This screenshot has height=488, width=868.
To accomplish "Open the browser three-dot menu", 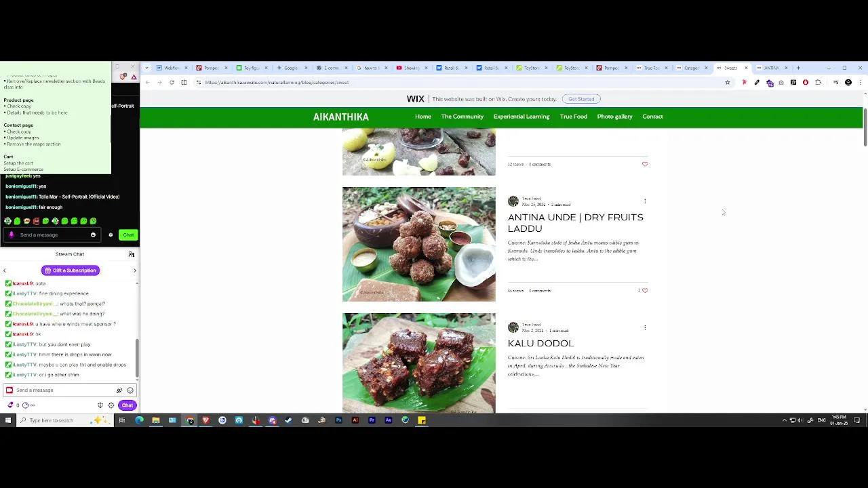I will (x=861, y=83).
